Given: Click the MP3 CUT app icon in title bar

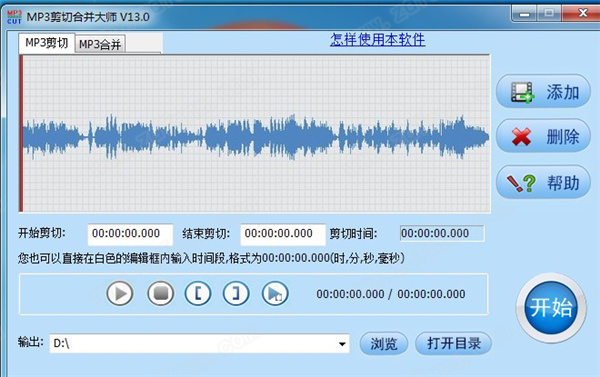Looking at the screenshot, I should [14, 17].
